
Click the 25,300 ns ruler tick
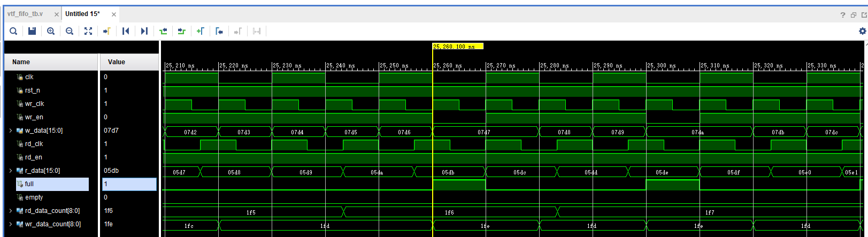click(661, 66)
